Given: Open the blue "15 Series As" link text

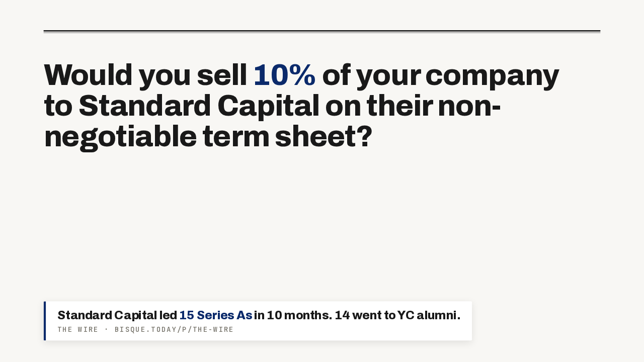Looking at the screenshot, I should tap(215, 315).
